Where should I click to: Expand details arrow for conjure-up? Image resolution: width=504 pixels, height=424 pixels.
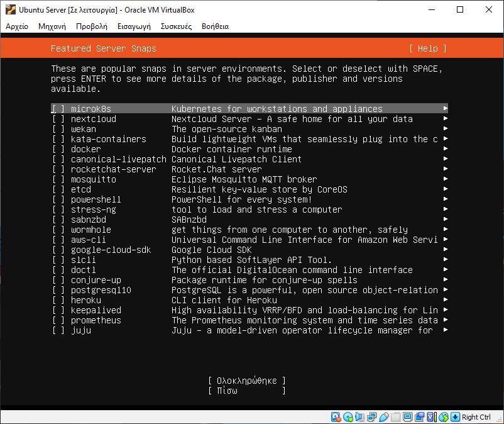[x=445, y=279]
